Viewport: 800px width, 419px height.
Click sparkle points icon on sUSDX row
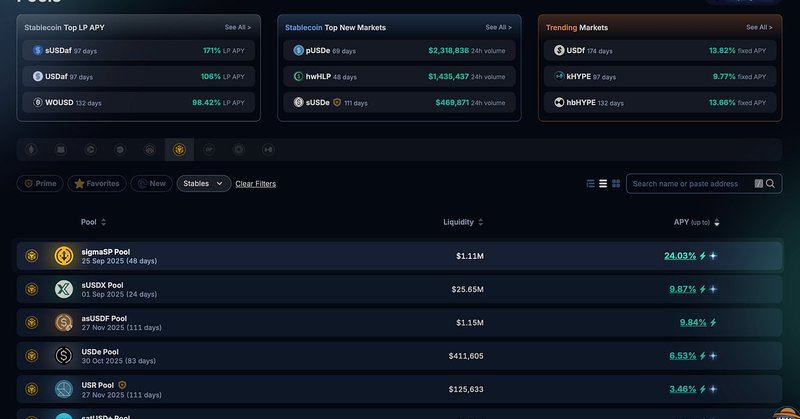(713, 289)
